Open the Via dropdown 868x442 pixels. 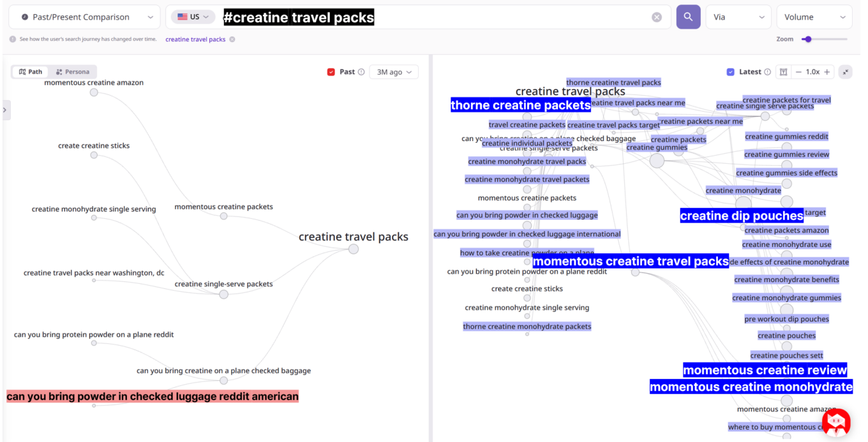738,17
